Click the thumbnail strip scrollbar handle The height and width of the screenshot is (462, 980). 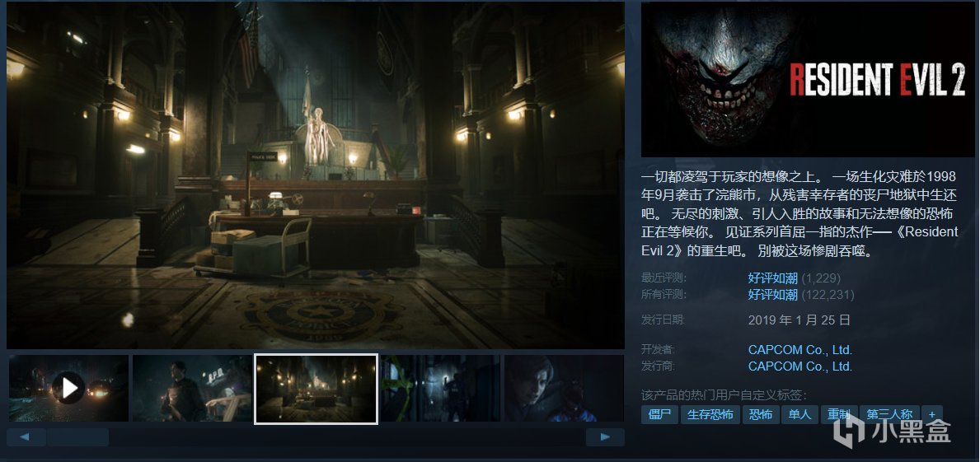(78, 437)
